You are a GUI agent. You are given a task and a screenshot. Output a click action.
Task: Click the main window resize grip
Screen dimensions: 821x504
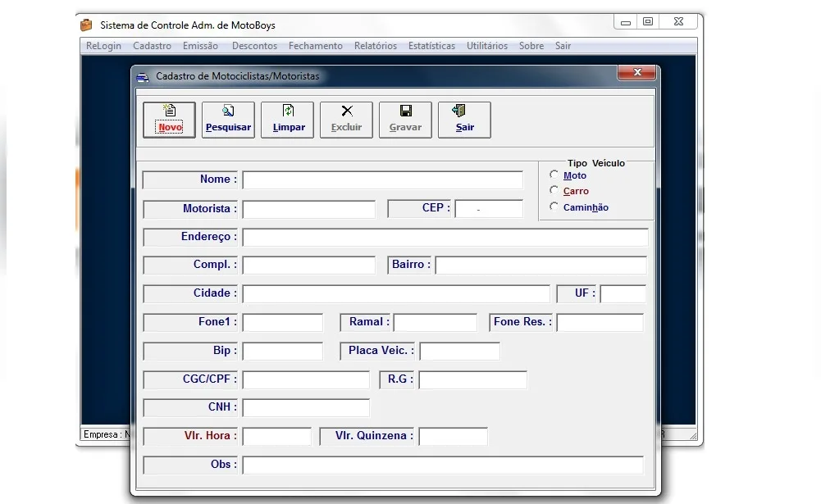(692, 435)
